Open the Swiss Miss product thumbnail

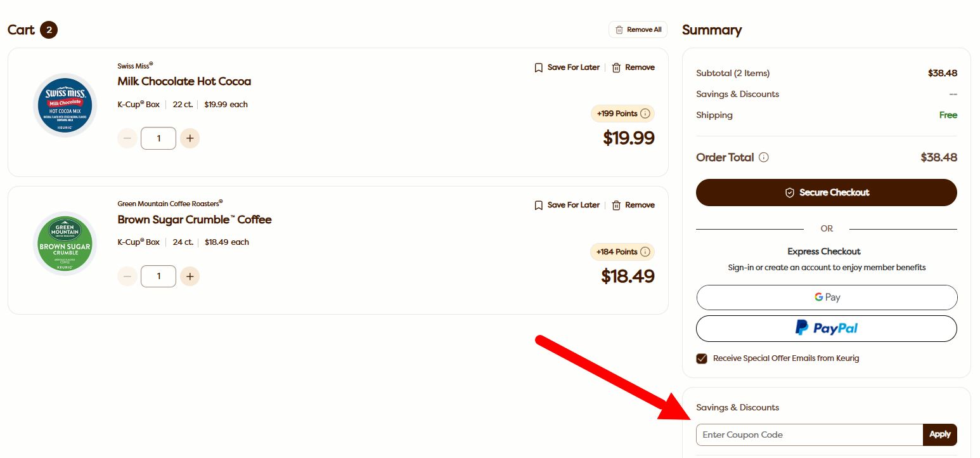pyautogui.click(x=65, y=105)
